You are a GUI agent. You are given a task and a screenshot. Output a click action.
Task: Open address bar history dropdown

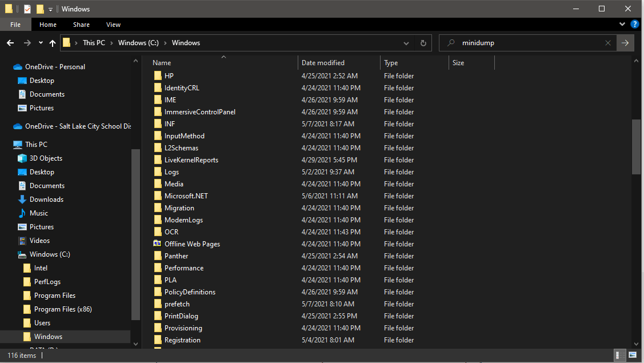406,43
